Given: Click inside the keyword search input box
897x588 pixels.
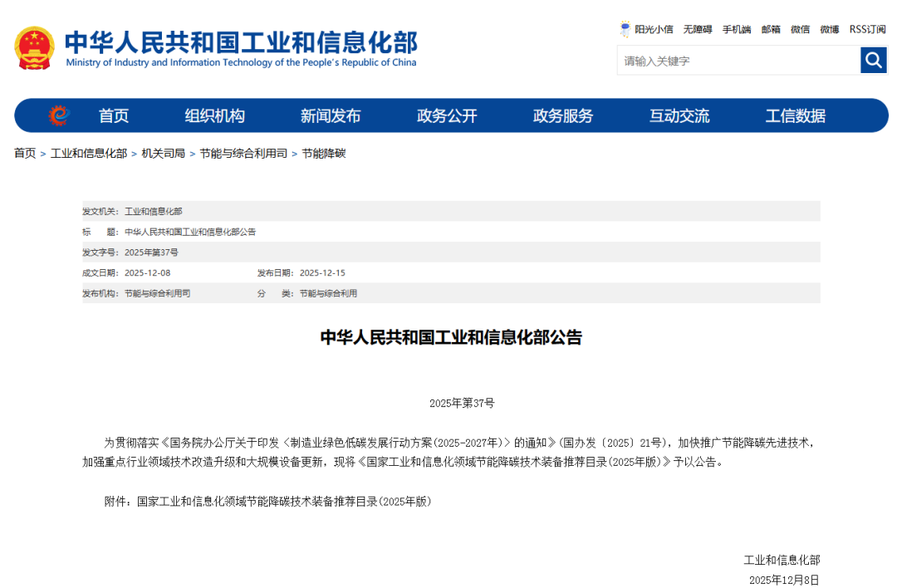Looking at the screenshot, I should [731, 60].
